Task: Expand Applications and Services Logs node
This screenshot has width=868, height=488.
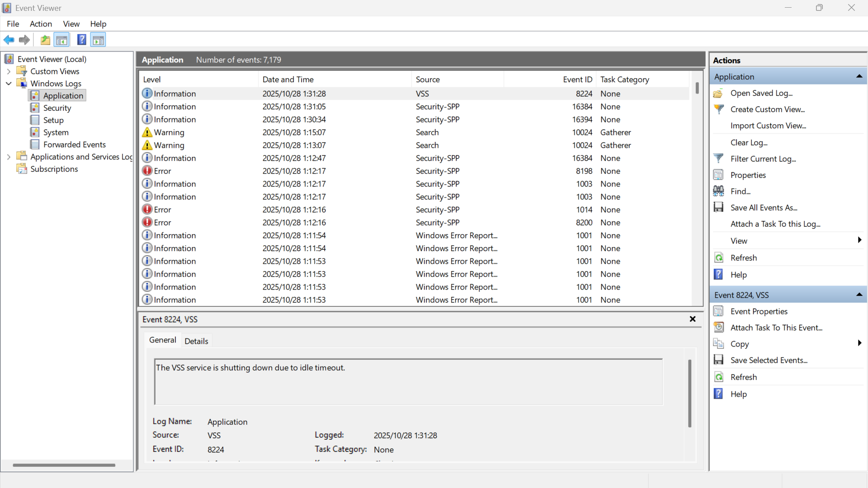Action: (9, 157)
